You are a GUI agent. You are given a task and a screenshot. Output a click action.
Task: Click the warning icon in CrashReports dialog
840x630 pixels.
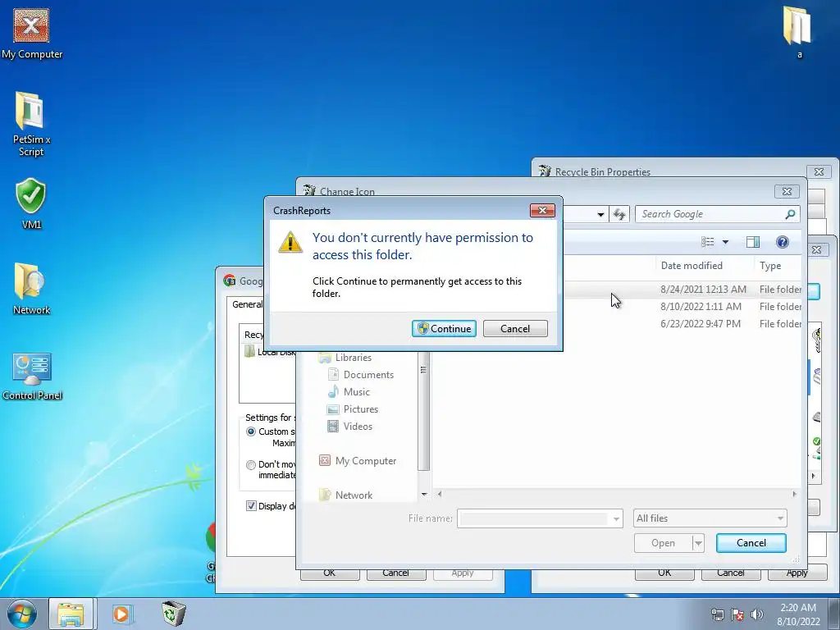pyautogui.click(x=290, y=242)
